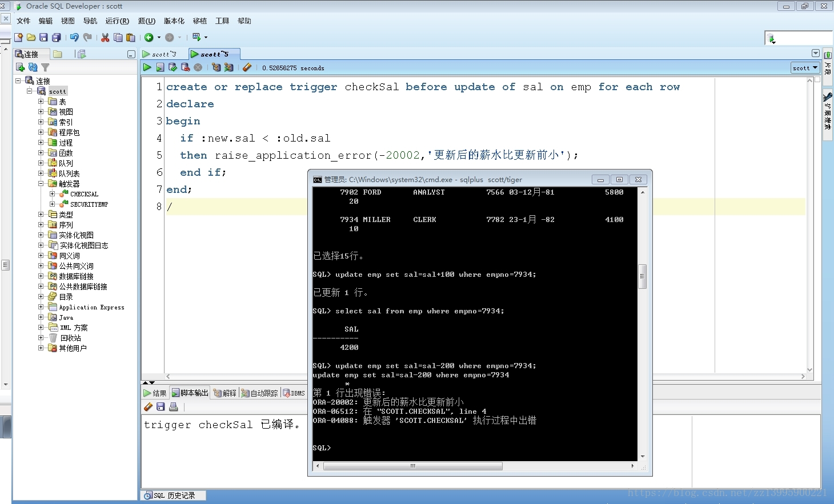The height and width of the screenshot is (504, 834).
Task: Collapse the scott connection node
Action: 30,91
